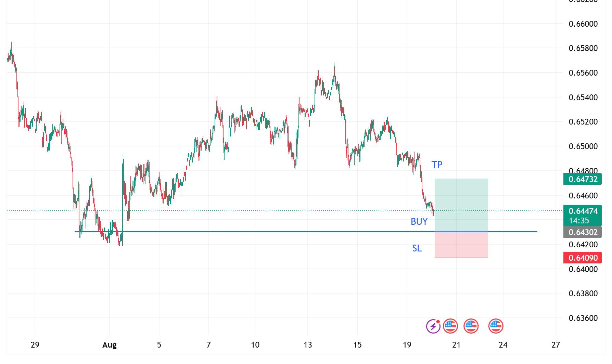Image resolution: width=612 pixels, height=364 pixels.
Task: Click the red stop-loss zone
Action: (461, 245)
